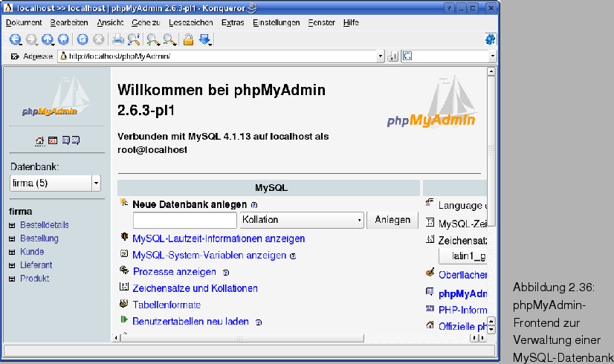Image resolution: width=614 pixels, height=364 pixels.
Task: Expand the address bar history dropdown arrow
Action: pyautogui.click(x=381, y=56)
